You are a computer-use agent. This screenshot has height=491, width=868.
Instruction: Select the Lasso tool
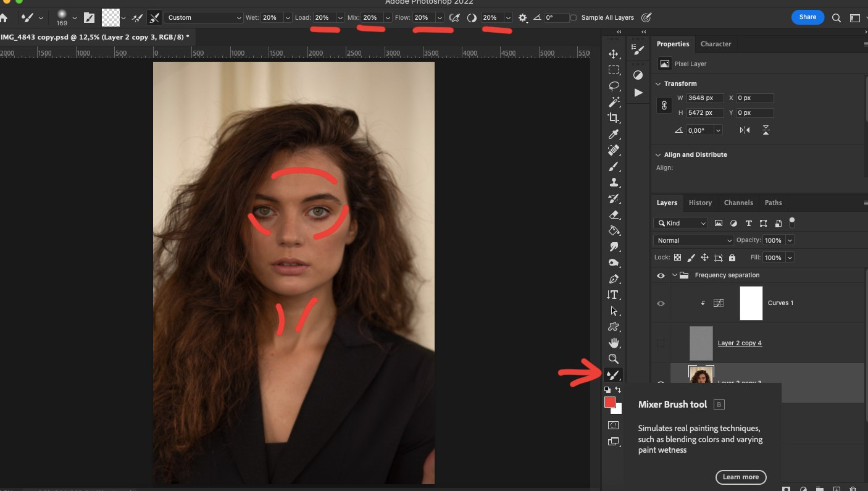point(614,86)
